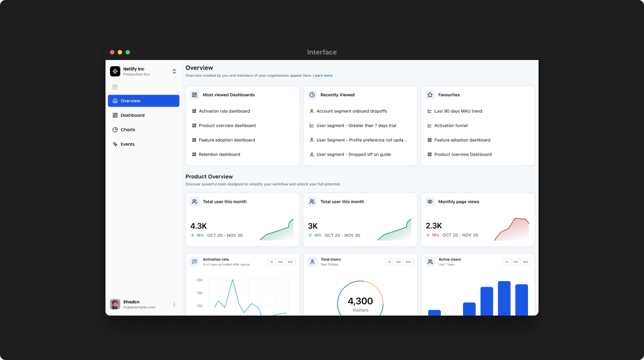Viewport: 644px width, 360px height.
Task: Switch Total Users chart to 30d view
Action: pyautogui.click(x=398, y=262)
